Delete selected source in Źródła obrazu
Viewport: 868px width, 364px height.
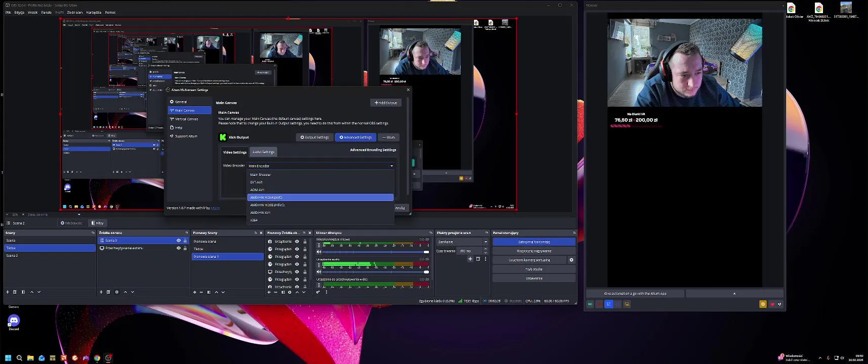[108, 292]
